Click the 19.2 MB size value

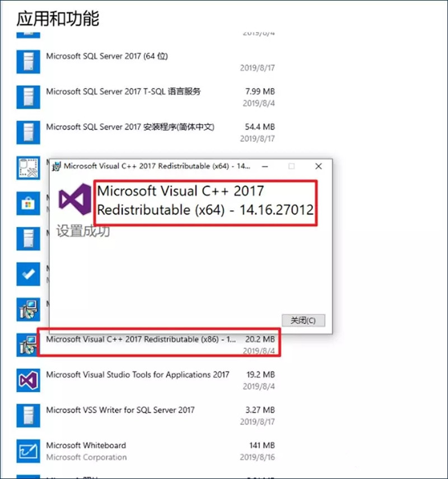(x=260, y=375)
